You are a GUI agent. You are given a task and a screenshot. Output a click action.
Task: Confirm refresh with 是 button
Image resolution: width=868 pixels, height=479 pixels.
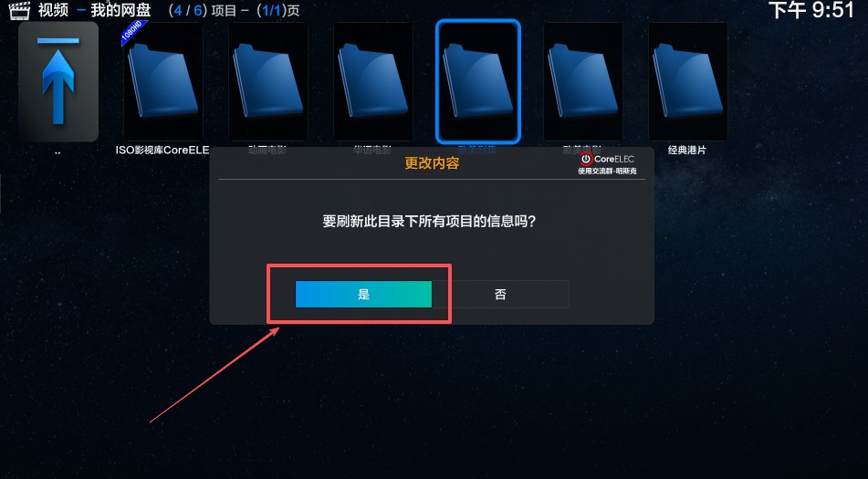tap(363, 295)
